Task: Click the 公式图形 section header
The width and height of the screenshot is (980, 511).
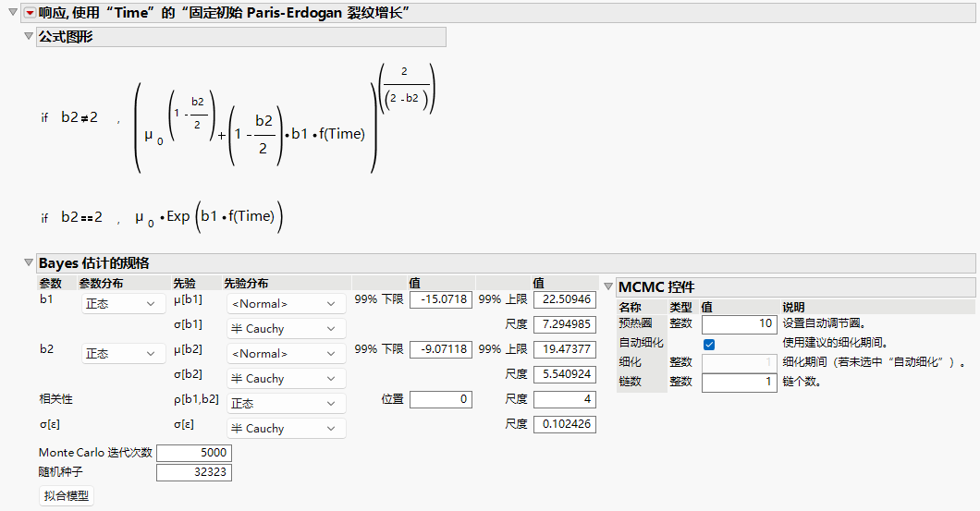Action: (240, 37)
